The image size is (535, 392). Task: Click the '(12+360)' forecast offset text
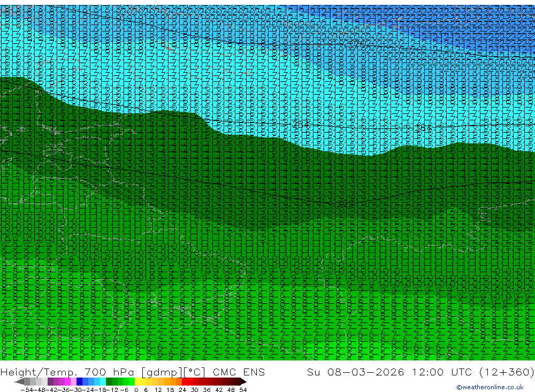click(507, 372)
